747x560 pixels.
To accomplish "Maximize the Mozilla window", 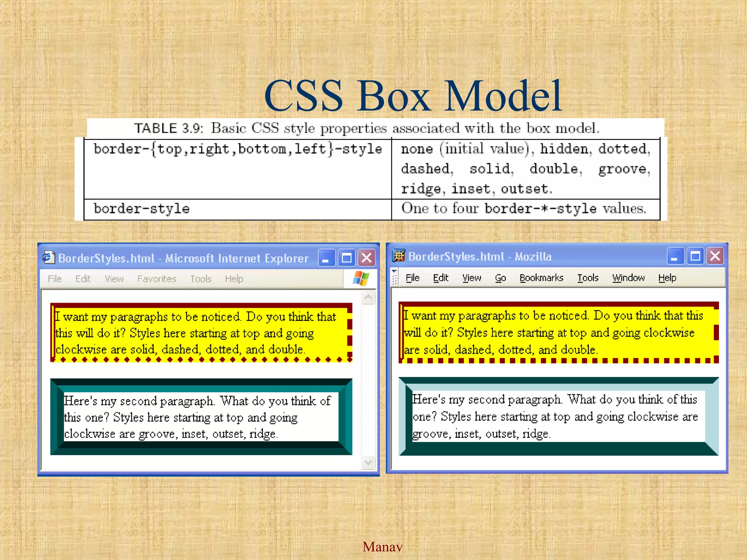I will (x=695, y=256).
